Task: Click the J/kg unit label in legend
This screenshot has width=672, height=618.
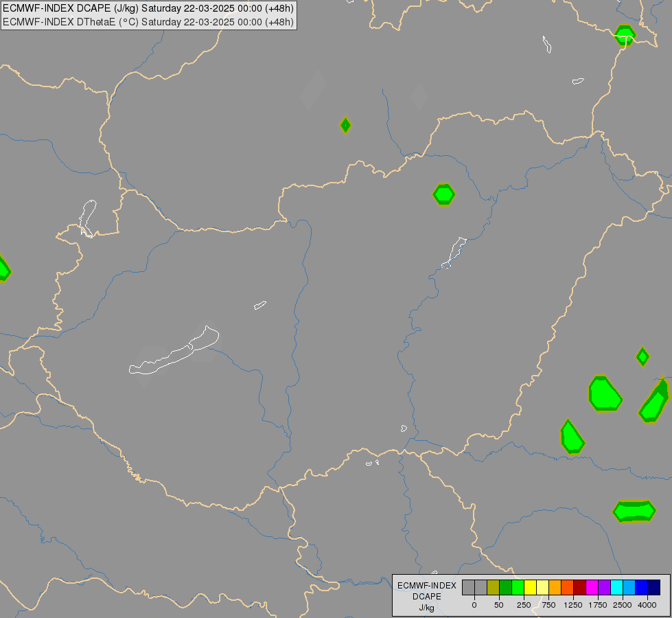Action: [427, 608]
